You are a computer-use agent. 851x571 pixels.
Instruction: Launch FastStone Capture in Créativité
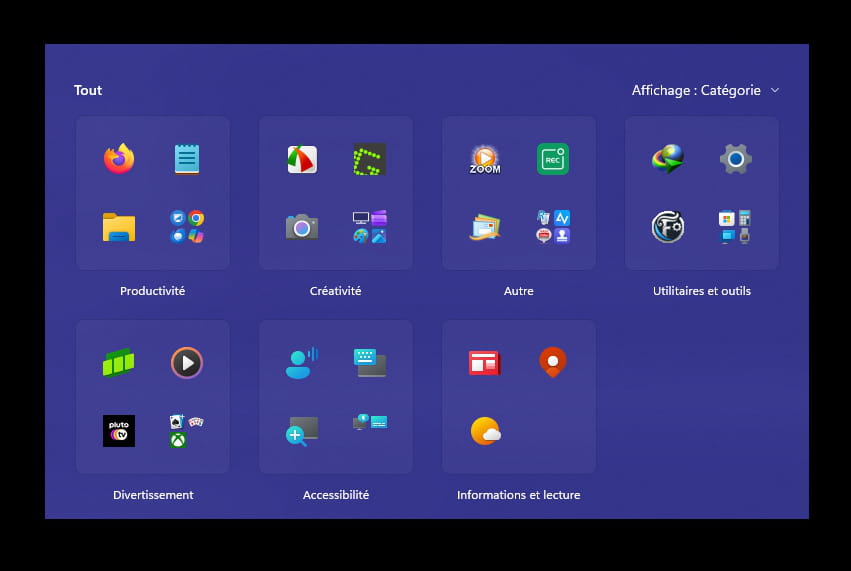click(x=302, y=159)
